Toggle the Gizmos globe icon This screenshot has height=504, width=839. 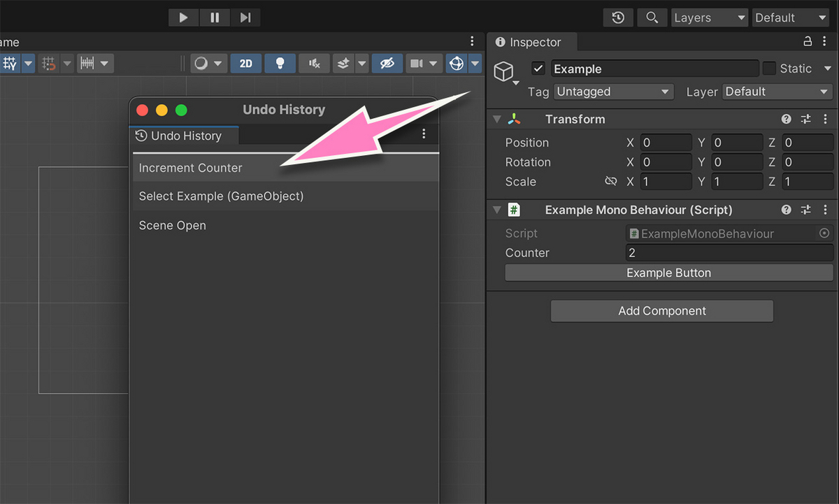[457, 64]
